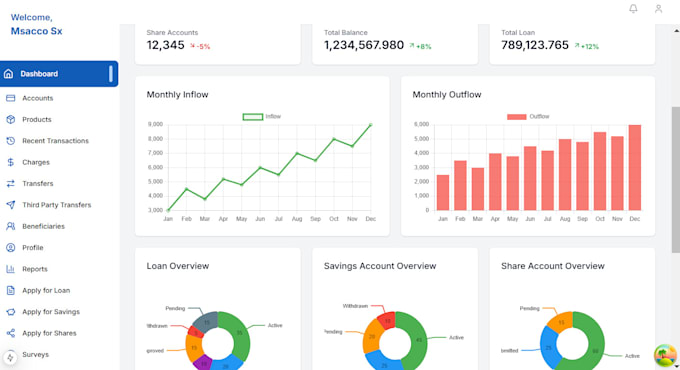This screenshot has width=680, height=370.
Task: Click the Accounts card icon
Action: [10, 98]
